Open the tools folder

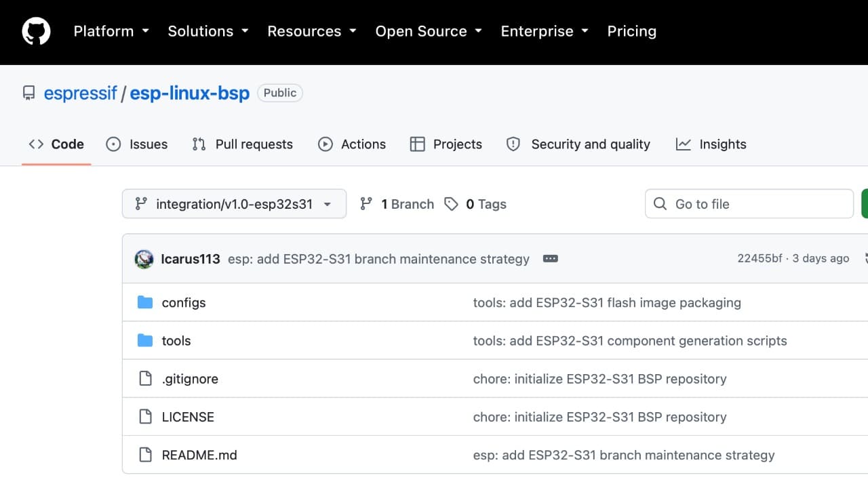point(176,341)
